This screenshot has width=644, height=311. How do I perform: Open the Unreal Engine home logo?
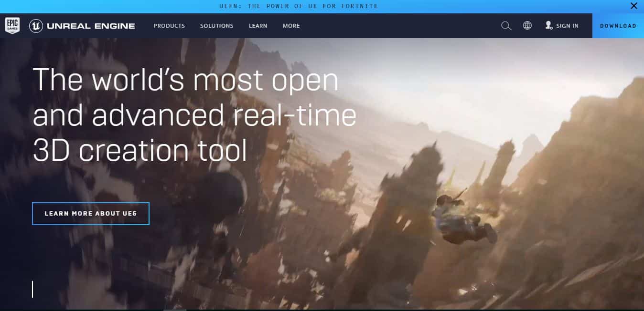point(82,26)
